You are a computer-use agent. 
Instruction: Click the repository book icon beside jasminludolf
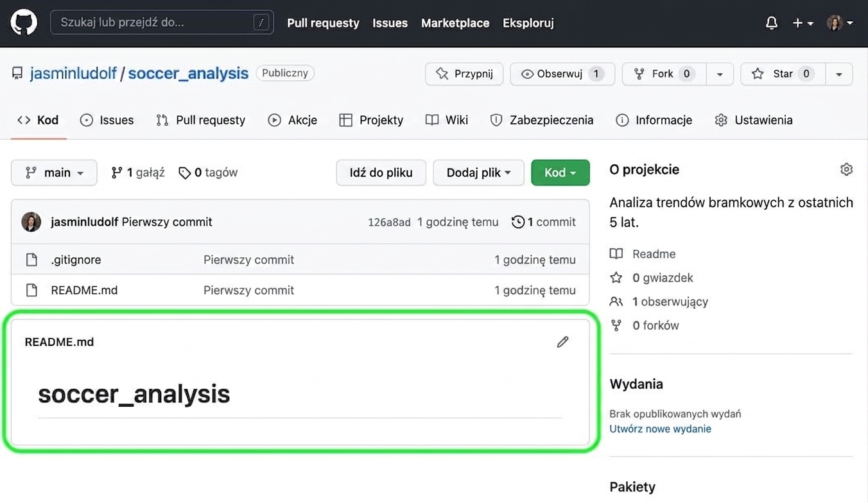pyautogui.click(x=17, y=73)
